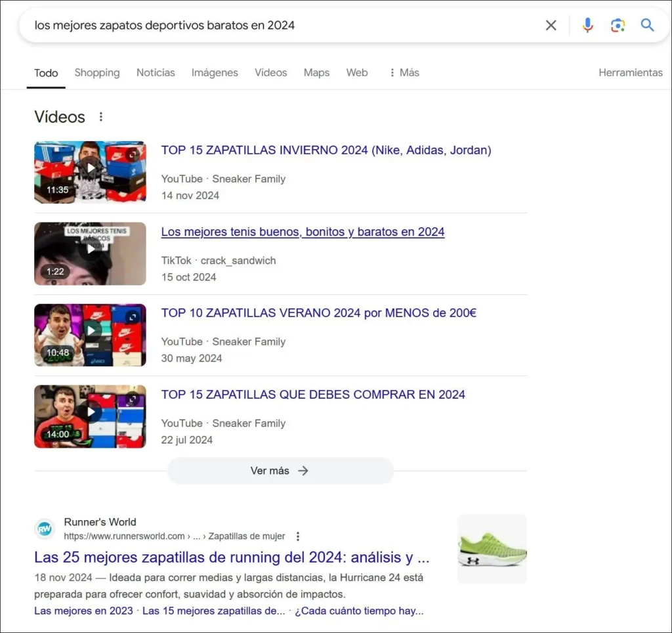Click the runnersworld.com URL breadcrumb
The width and height of the screenshot is (672, 633).
[175, 536]
